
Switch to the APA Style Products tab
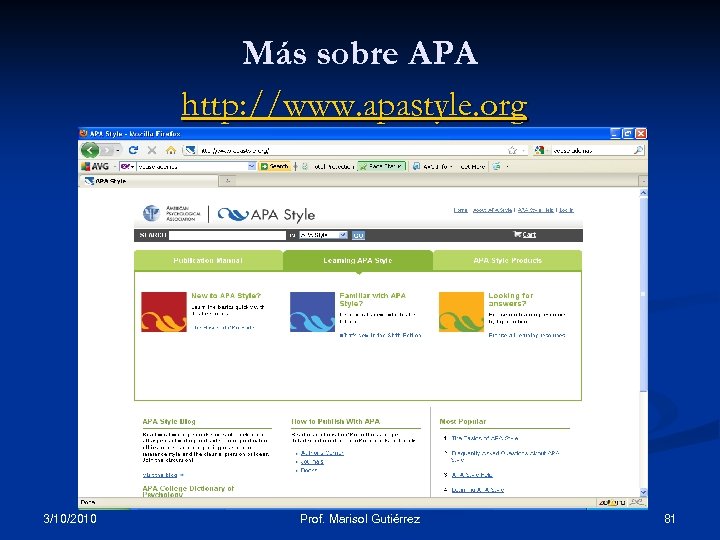[507, 260]
